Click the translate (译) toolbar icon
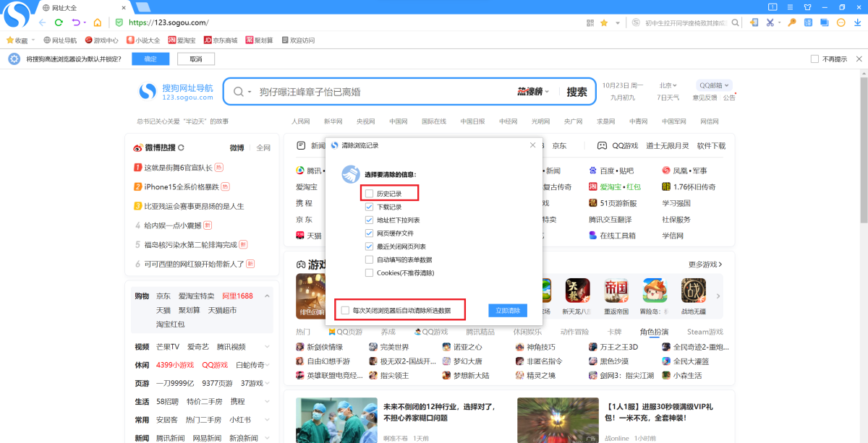This screenshot has width=868, height=443. pos(809,22)
